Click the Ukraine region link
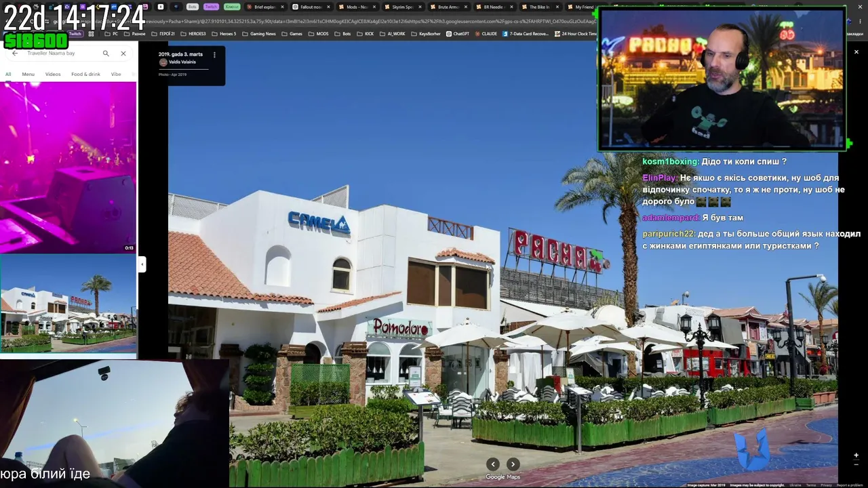 pos(795,485)
